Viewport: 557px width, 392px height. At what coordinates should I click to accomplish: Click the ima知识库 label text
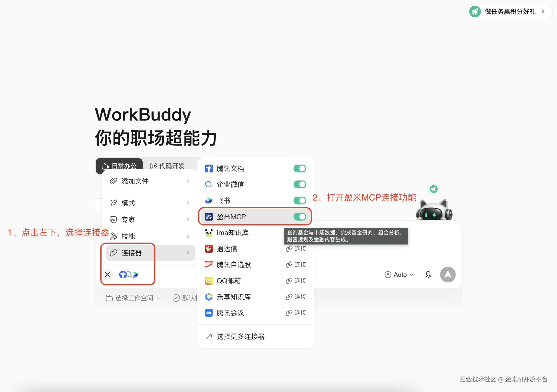pos(233,233)
